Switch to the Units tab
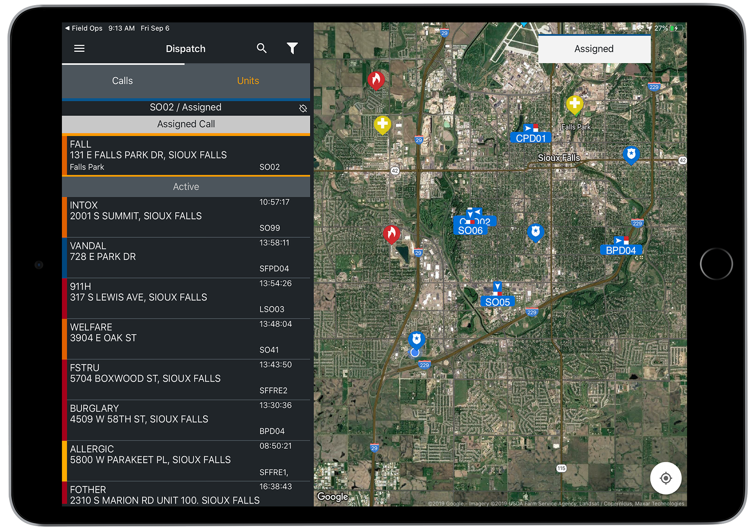The width and height of the screenshot is (756, 532). (248, 81)
